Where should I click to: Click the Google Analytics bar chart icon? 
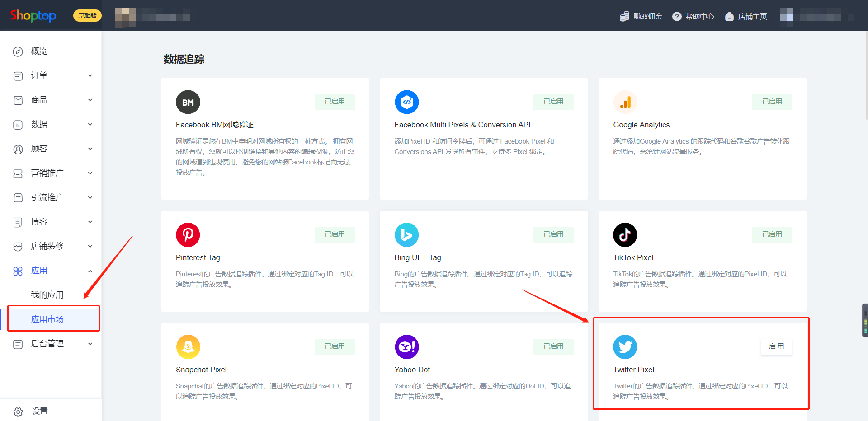point(625,102)
